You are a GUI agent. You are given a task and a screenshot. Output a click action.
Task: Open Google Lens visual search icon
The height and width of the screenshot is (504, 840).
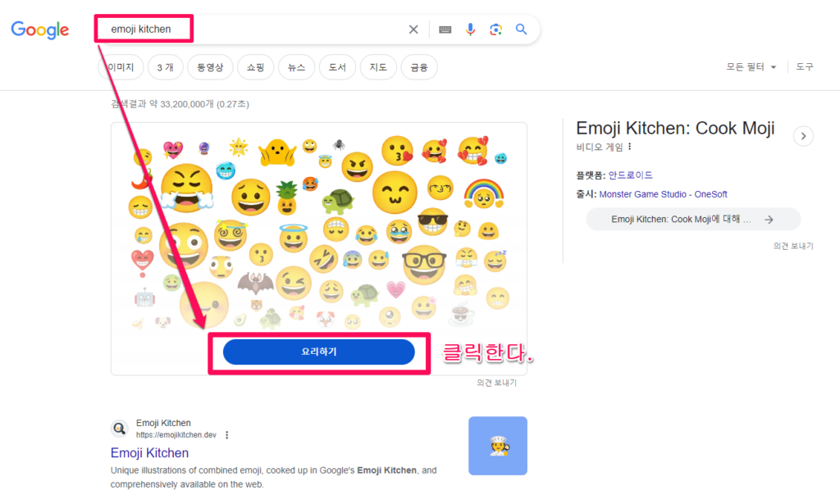pos(495,29)
